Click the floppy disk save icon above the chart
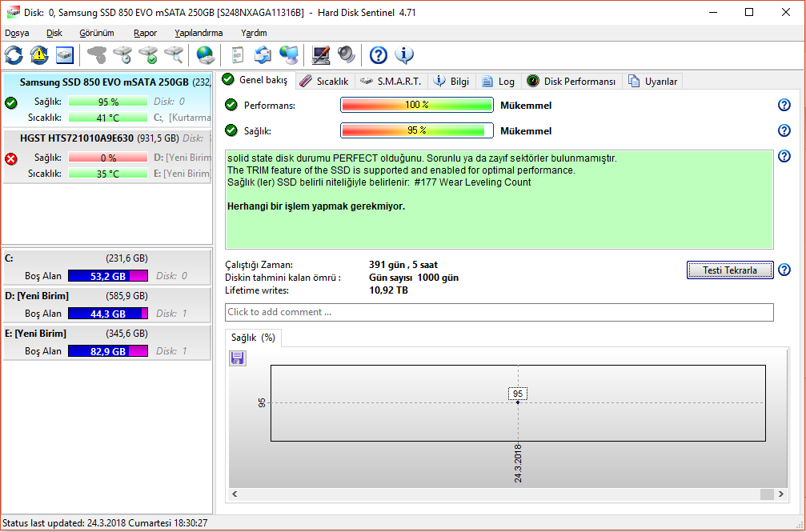Image resolution: width=806 pixels, height=532 pixels. (238, 358)
